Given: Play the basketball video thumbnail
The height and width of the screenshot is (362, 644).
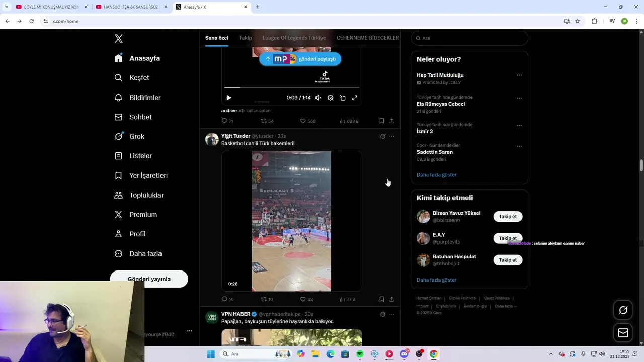Looking at the screenshot, I should coord(292,221).
